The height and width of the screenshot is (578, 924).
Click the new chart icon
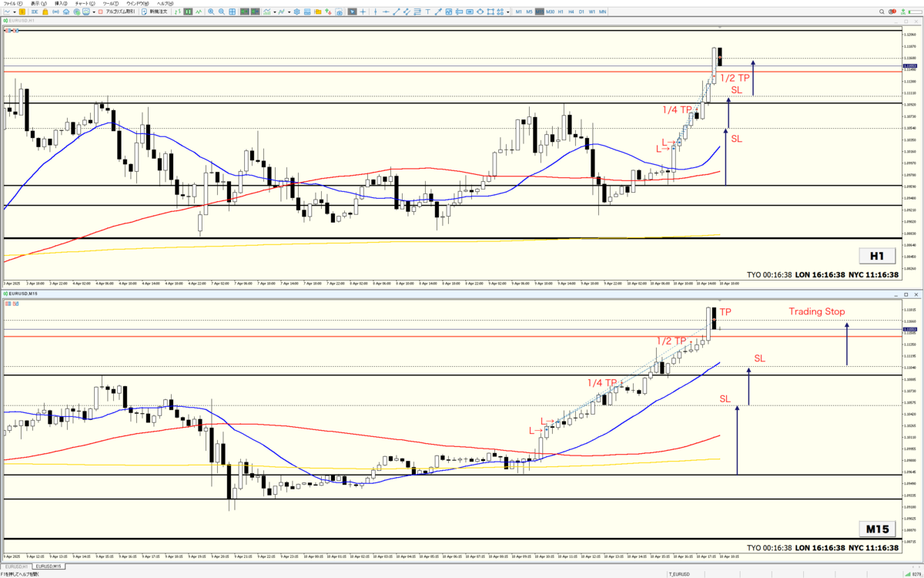pos(7,12)
